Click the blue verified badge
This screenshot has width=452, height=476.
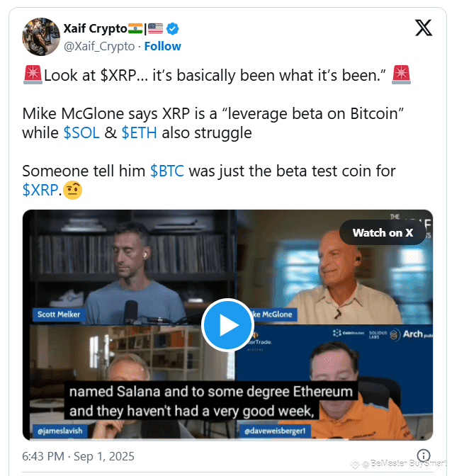(x=172, y=29)
